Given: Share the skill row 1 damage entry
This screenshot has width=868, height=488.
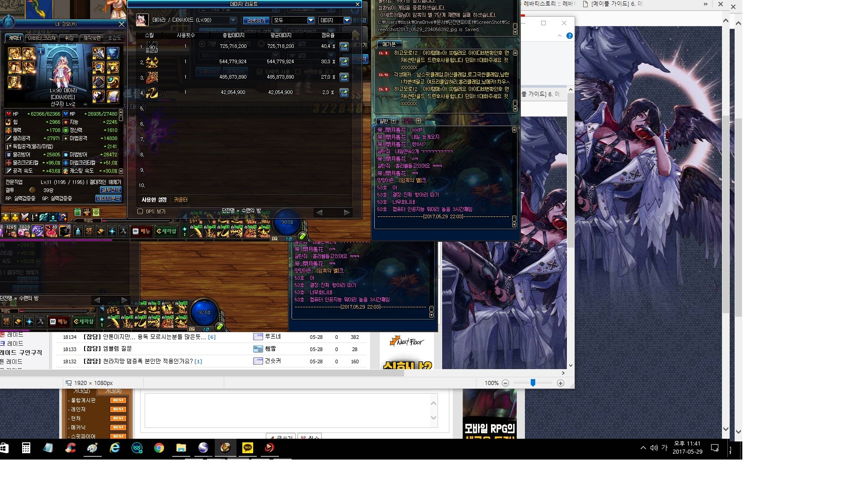Looking at the screenshot, I should (x=344, y=47).
